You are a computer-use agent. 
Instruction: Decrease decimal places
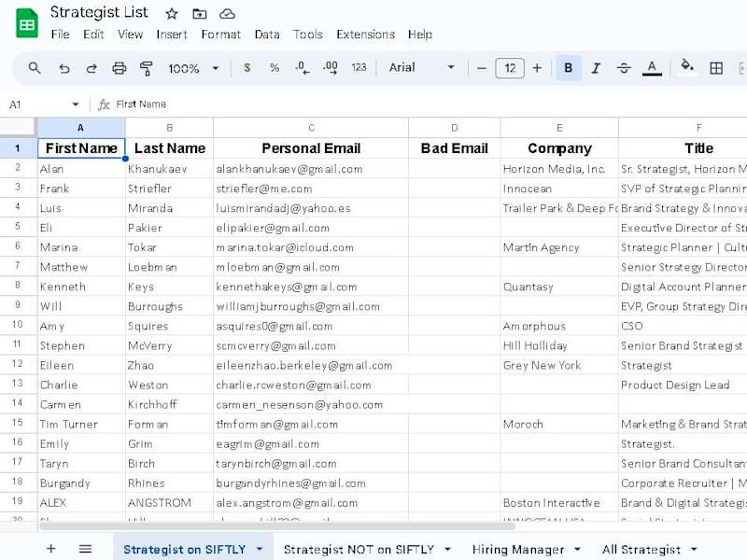pyautogui.click(x=302, y=67)
